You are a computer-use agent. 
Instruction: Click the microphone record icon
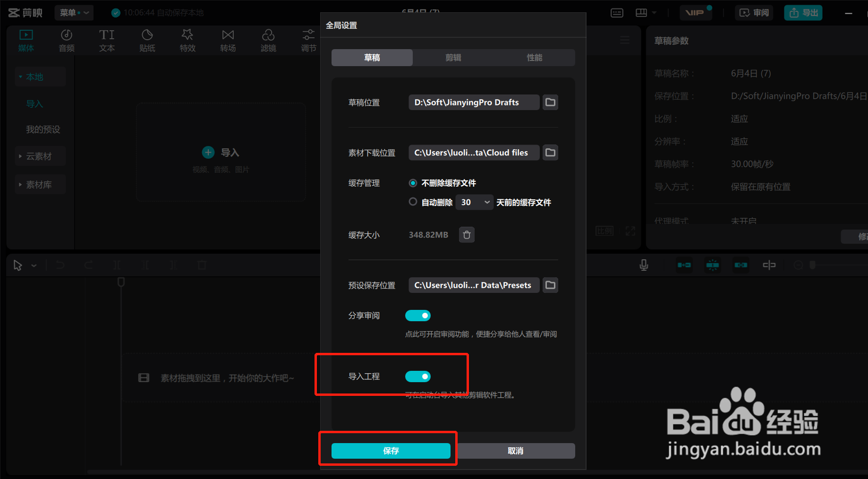(644, 265)
